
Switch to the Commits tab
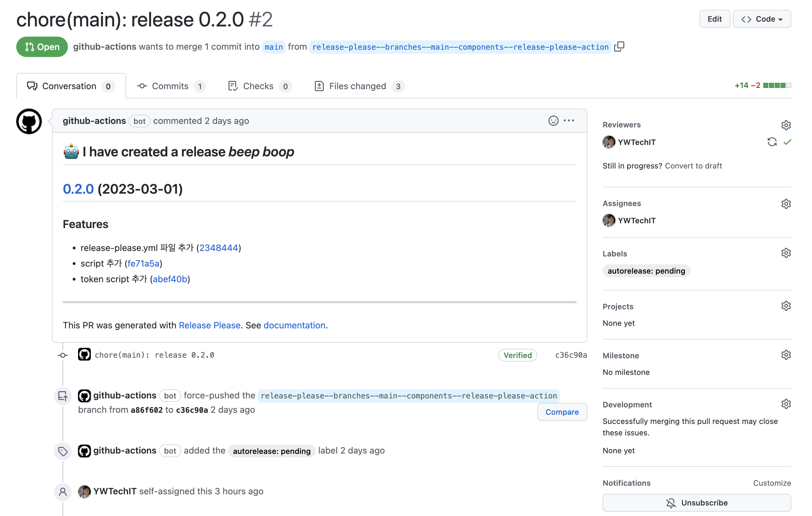tap(170, 86)
